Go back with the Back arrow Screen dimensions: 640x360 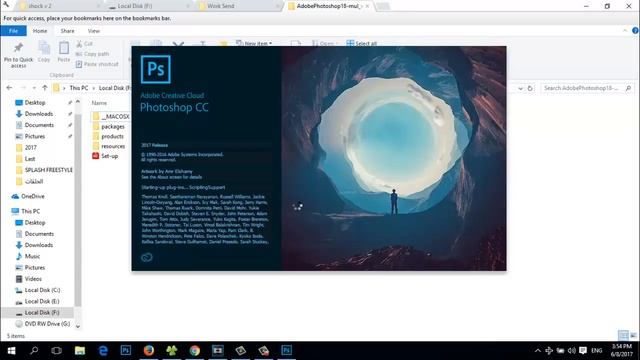tap(9, 88)
